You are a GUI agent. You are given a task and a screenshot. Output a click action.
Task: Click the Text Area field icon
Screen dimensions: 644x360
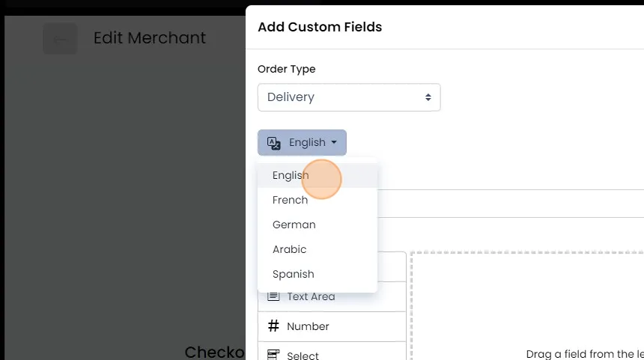273,296
